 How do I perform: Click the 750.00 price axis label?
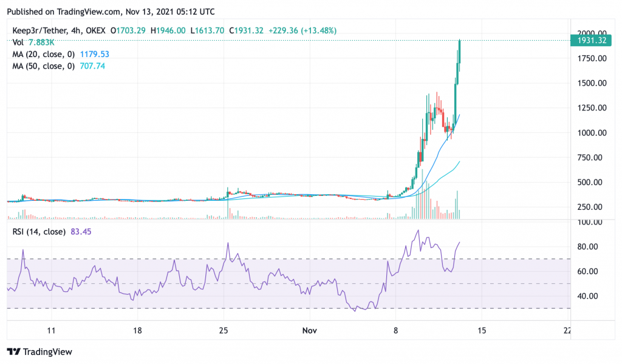[x=589, y=158]
